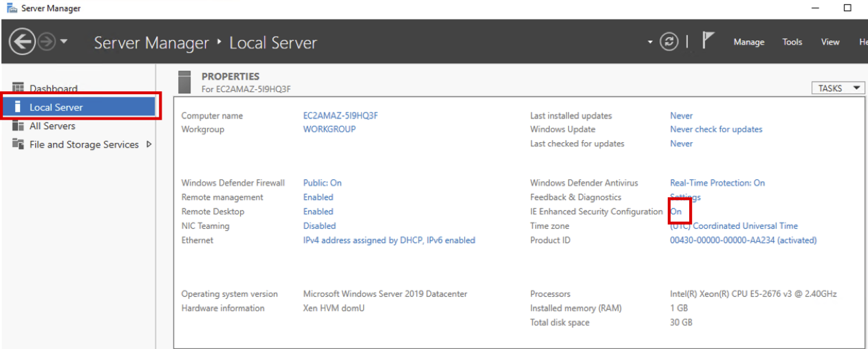The width and height of the screenshot is (868, 349).
Task: Click the back navigation arrow
Action: pyautogui.click(x=22, y=42)
